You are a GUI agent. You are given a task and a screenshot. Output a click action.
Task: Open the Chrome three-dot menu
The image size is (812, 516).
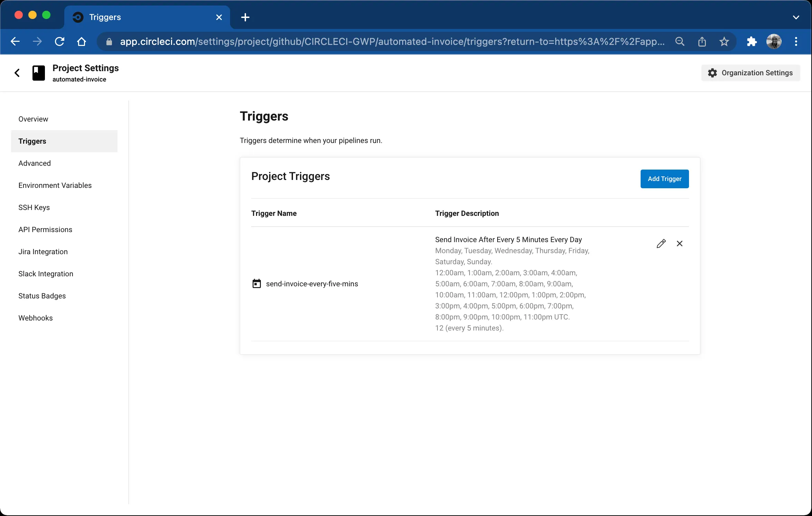click(x=796, y=41)
